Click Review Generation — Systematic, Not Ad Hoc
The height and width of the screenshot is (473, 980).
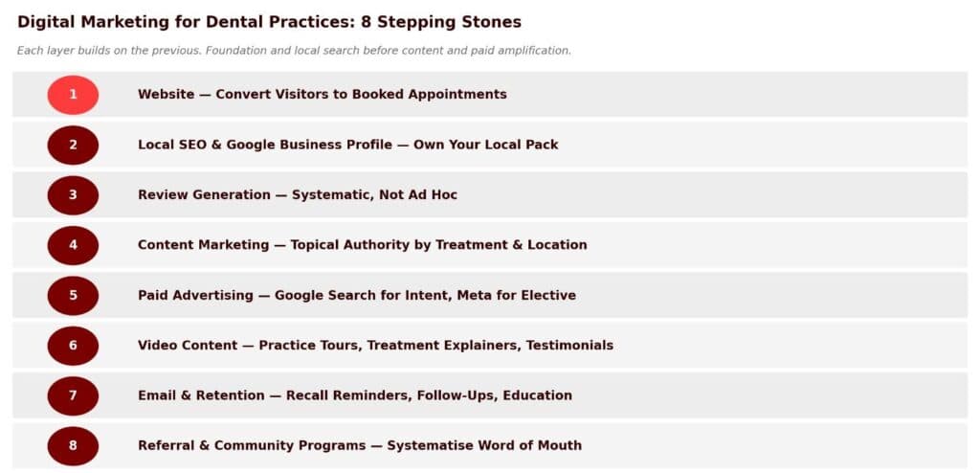click(x=297, y=194)
